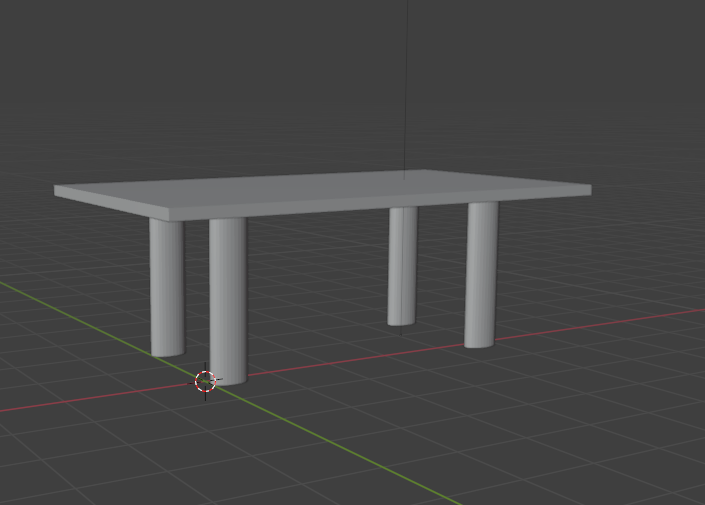Click the far left corner of the tabletop

(x=57, y=191)
